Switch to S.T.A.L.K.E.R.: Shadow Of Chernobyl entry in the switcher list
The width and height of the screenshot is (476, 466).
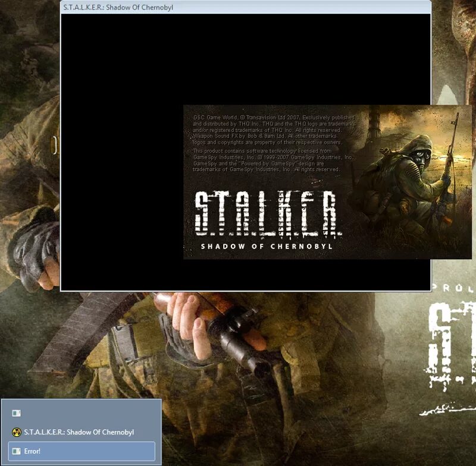coord(82,432)
